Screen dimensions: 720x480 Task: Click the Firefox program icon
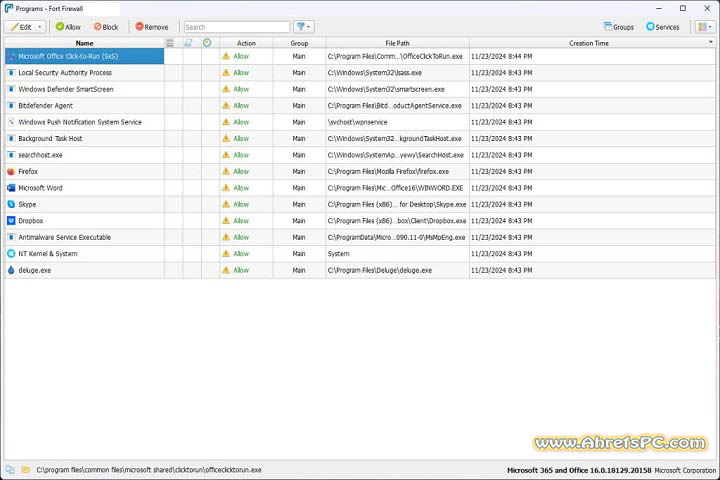pos(11,171)
